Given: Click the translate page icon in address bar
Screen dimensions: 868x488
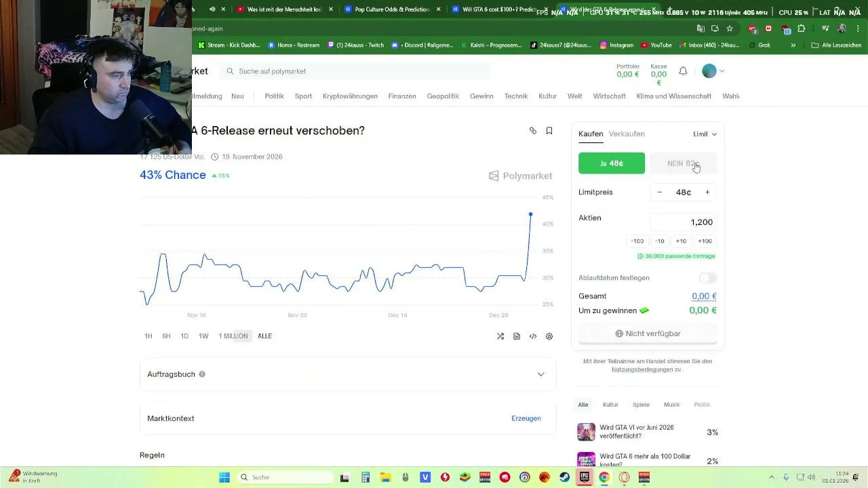Looking at the screenshot, I should (x=701, y=28).
